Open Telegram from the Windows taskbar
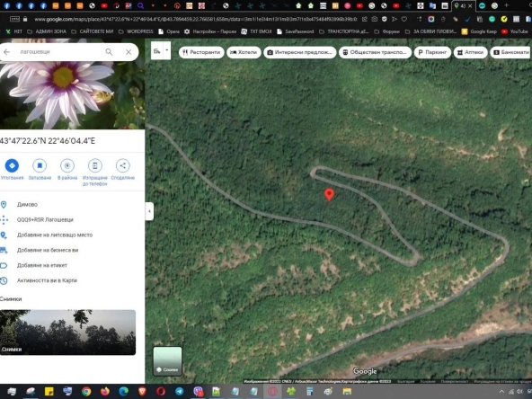 click(179, 392)
